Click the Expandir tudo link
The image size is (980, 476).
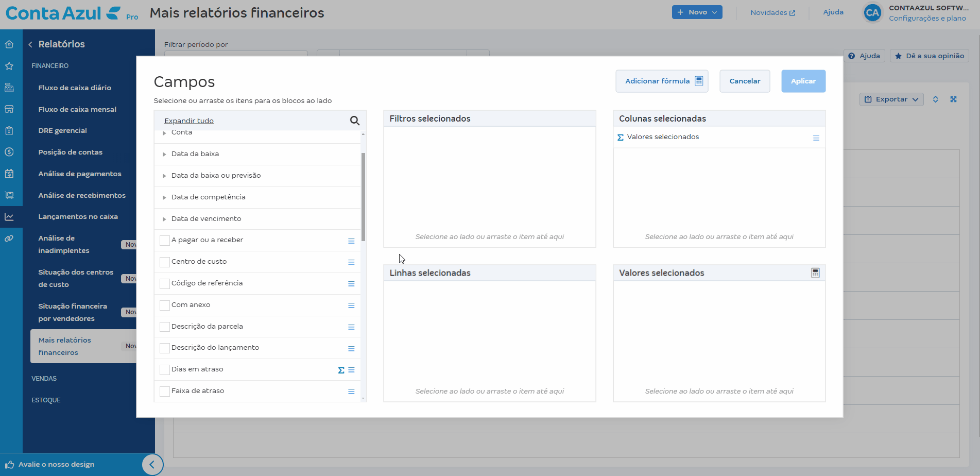click(189, 121)
